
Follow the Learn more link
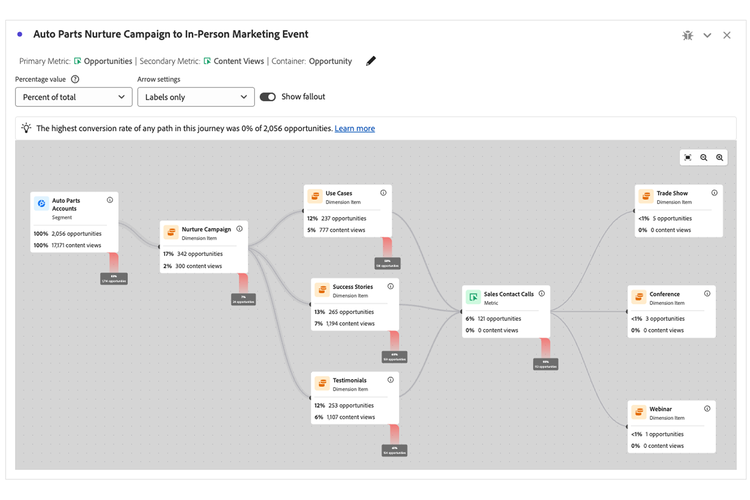click(354, 128)
